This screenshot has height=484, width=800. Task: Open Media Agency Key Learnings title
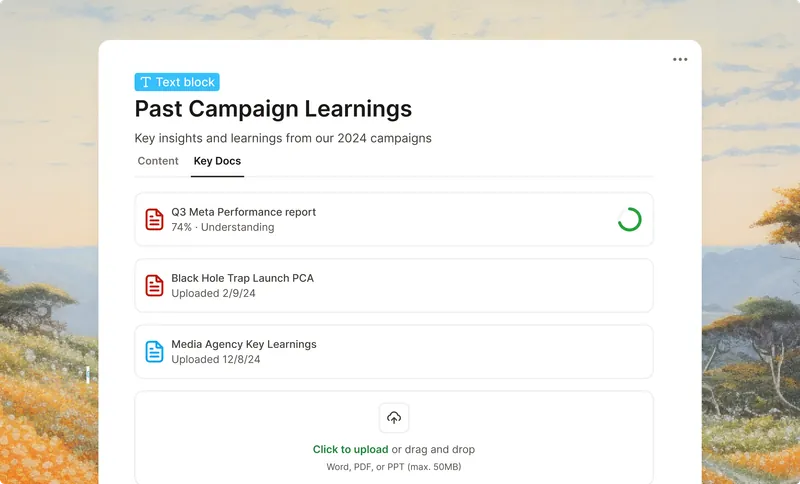point(244,344)
